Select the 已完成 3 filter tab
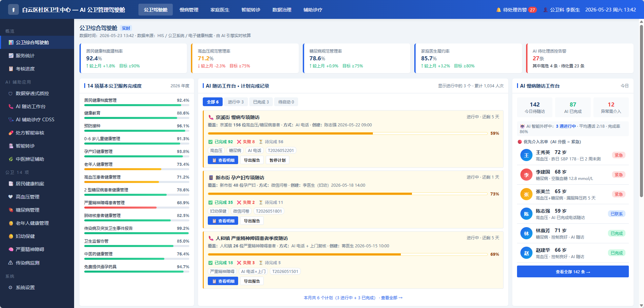This screenshot has width=644, height=308. (261, 102)
